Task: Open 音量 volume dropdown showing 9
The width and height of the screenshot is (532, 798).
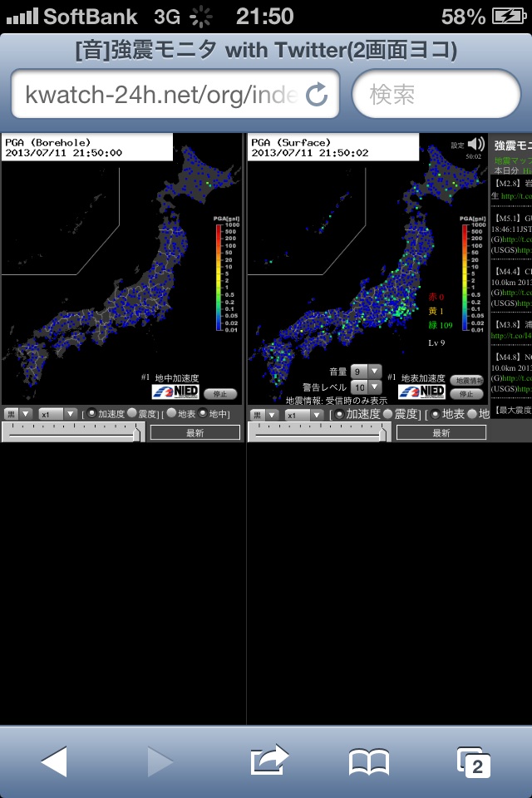Action: [x=366, y=371]
